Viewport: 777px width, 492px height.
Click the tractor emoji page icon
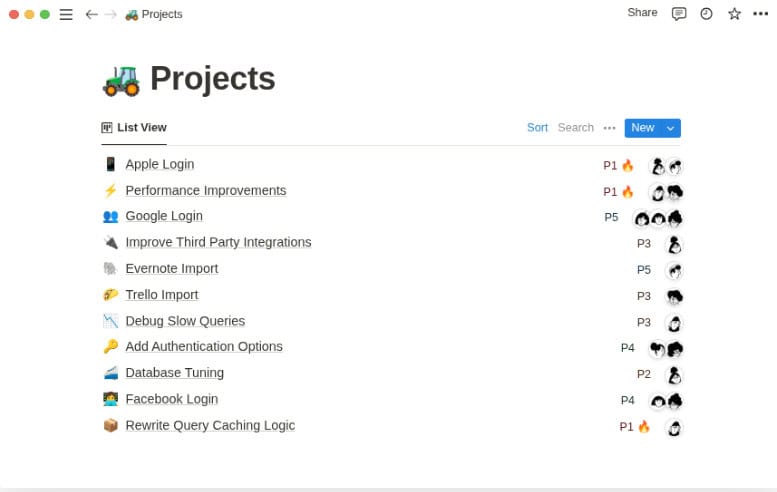point(121,79)
